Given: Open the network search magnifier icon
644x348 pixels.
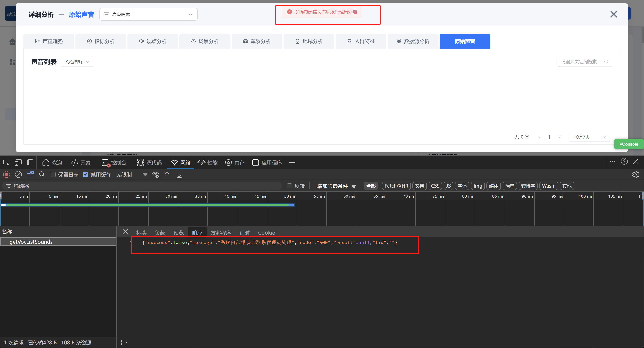Looking at the screenshot, I should point(42,174).
